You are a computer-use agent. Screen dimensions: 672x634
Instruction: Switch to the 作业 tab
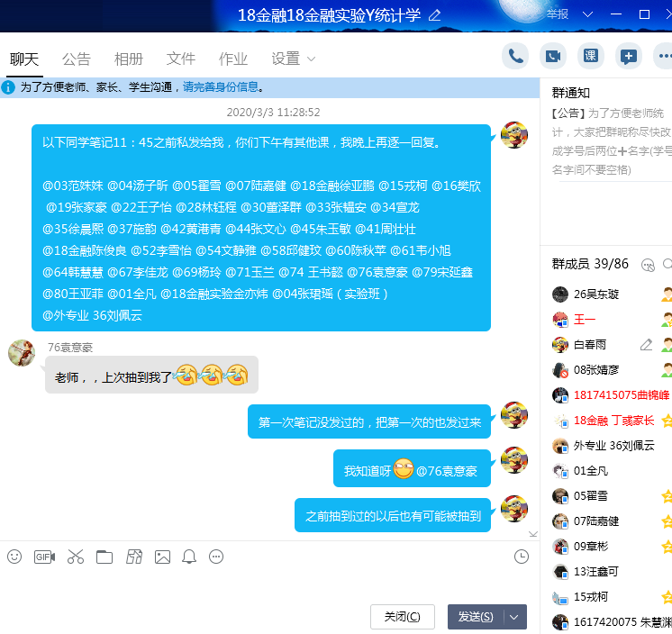233,59
